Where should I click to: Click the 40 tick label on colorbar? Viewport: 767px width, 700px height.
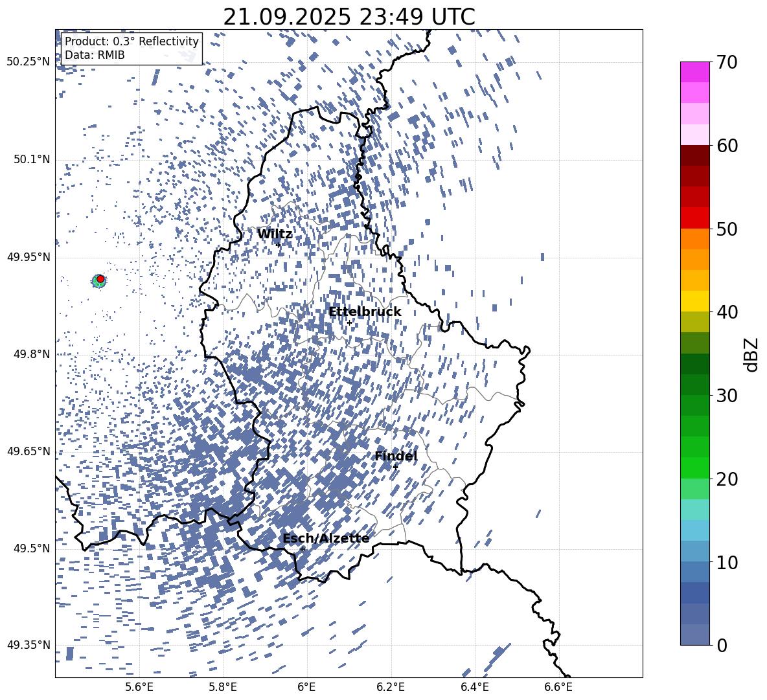pos(727,312)
